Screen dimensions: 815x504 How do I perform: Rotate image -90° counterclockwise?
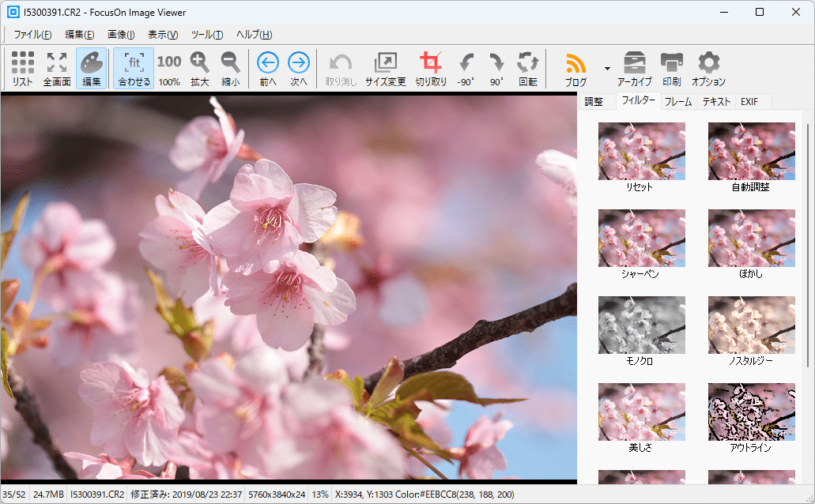point(466,69)
